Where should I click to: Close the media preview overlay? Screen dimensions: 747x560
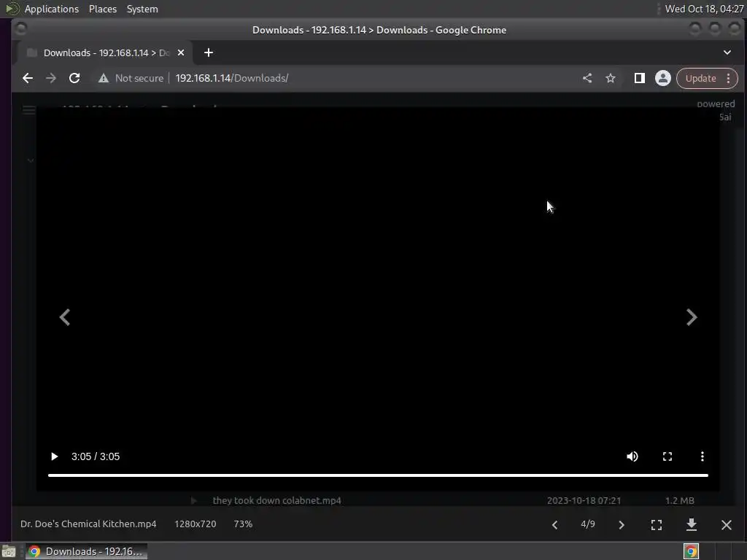pos(727,525)
